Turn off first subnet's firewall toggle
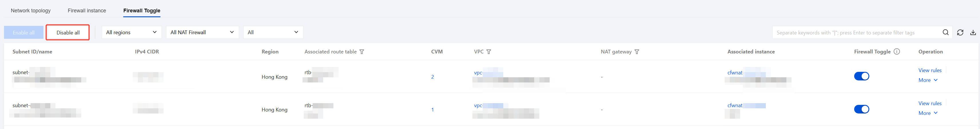The width and height of the screenshot is (980, 129). point(861,76)
